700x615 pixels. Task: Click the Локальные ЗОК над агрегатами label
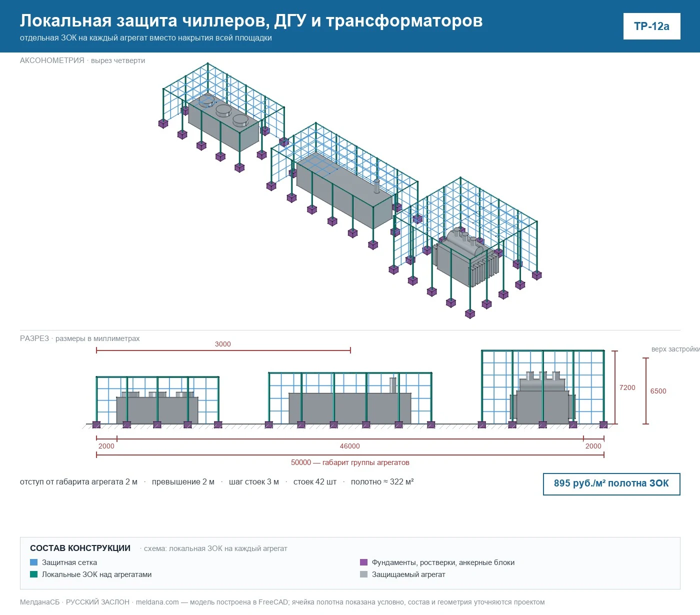coord(96,574)
